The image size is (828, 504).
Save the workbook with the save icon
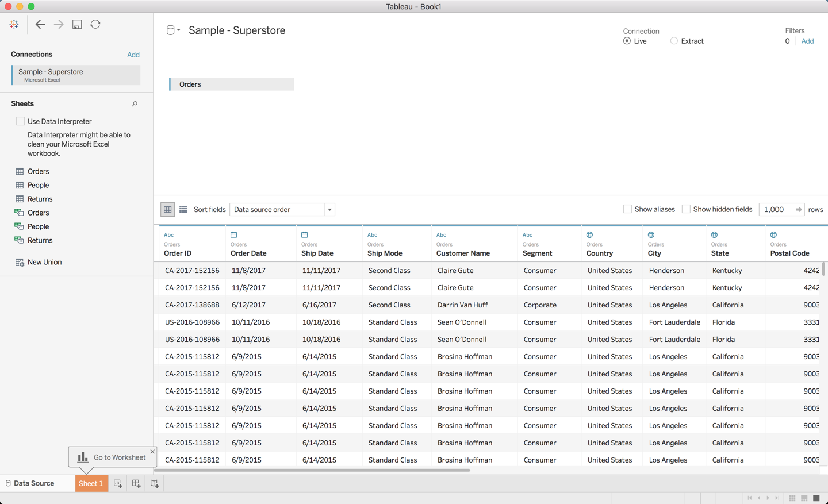click(77, 24)
